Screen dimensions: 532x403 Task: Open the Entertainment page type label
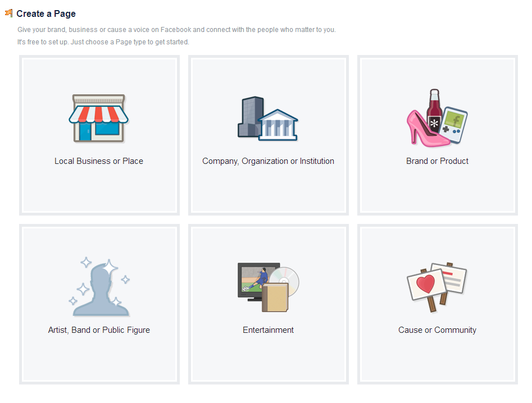[x=268, y=330]
